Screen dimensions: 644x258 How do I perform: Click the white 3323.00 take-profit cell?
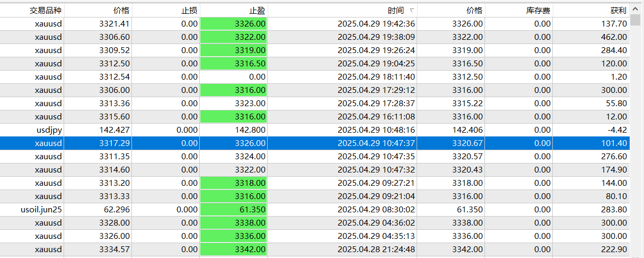(x=234, y=103)
